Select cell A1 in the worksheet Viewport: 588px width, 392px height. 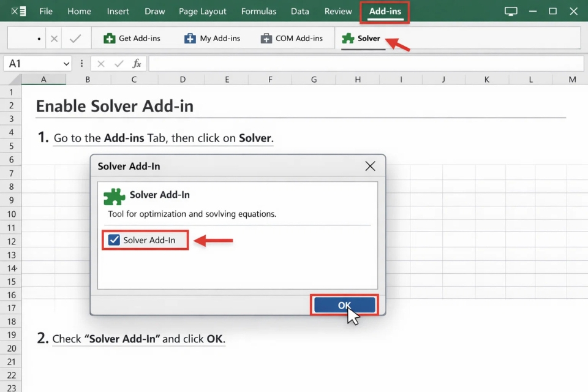pyautogui.click(x=43, y=92)
